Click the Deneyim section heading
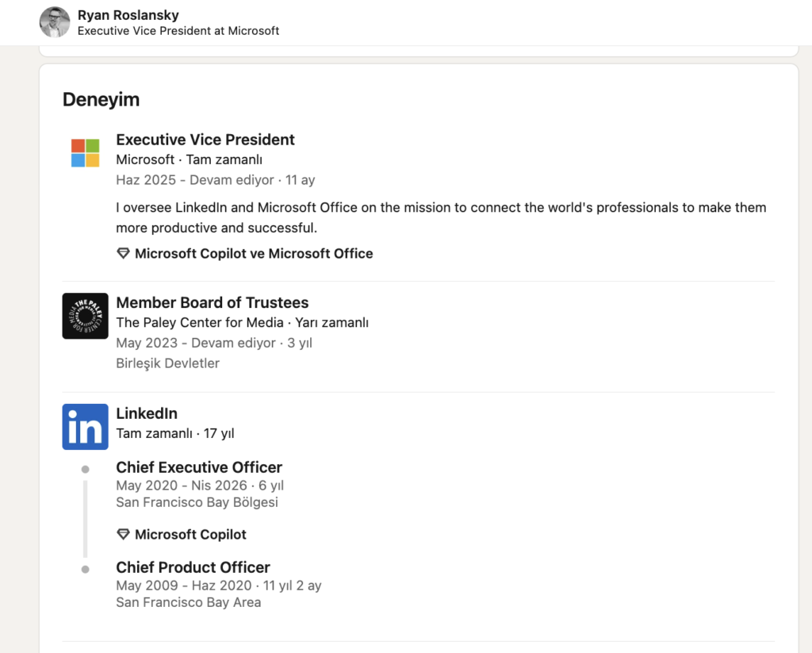Screen dimensions: 812x653 click(101, 99)
